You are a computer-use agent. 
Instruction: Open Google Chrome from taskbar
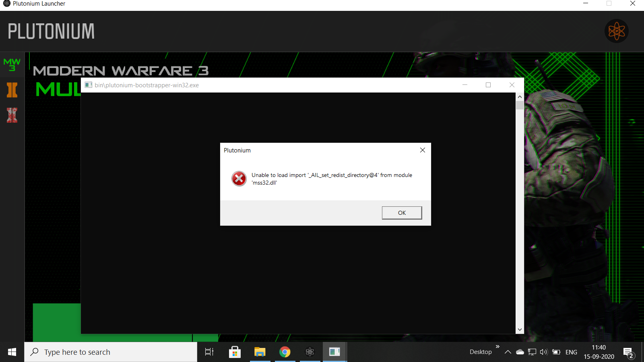tap(285, 352)
